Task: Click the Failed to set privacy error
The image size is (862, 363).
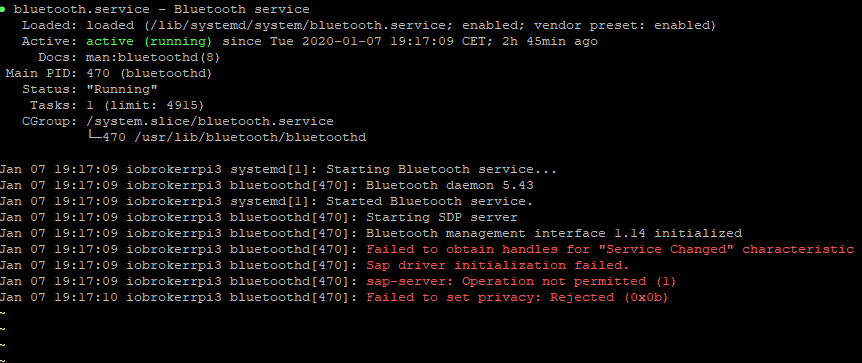Action: pyautogui.click(x=517, y=297)
